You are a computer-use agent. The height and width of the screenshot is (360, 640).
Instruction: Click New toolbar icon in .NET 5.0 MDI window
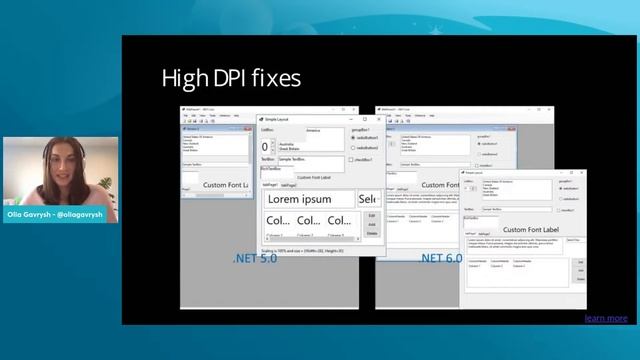tap(185, 121)
